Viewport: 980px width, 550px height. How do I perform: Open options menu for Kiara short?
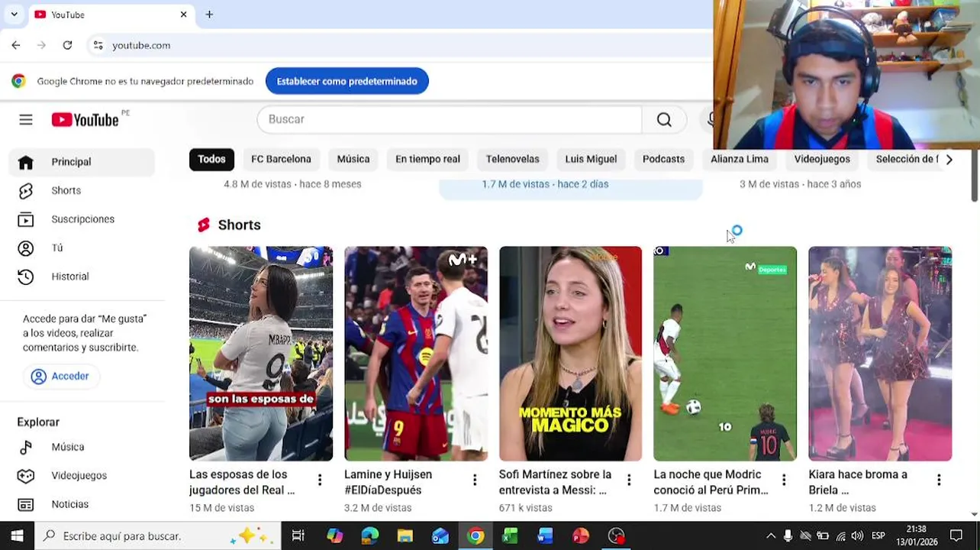939,480
